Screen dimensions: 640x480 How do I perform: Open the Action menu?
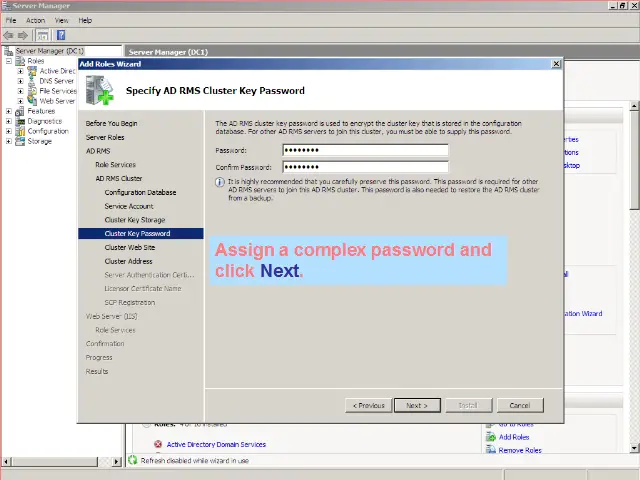tap(36, 20)
